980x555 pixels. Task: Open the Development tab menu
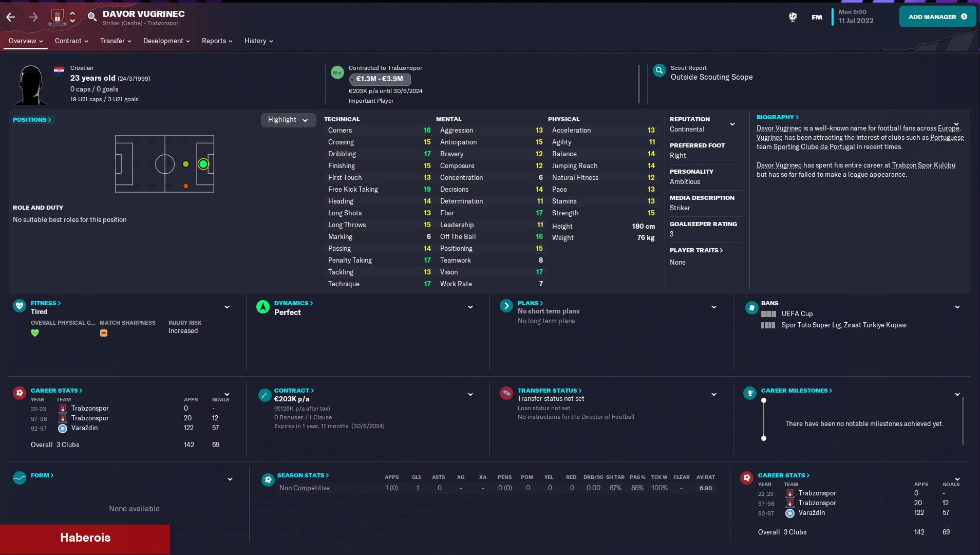pos(166,41)
